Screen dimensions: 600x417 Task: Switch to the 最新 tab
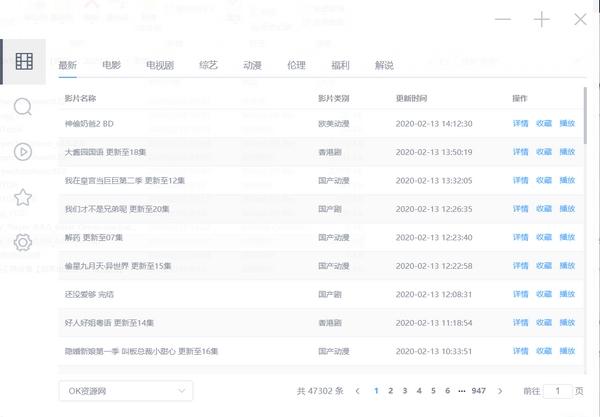[68, 65]
